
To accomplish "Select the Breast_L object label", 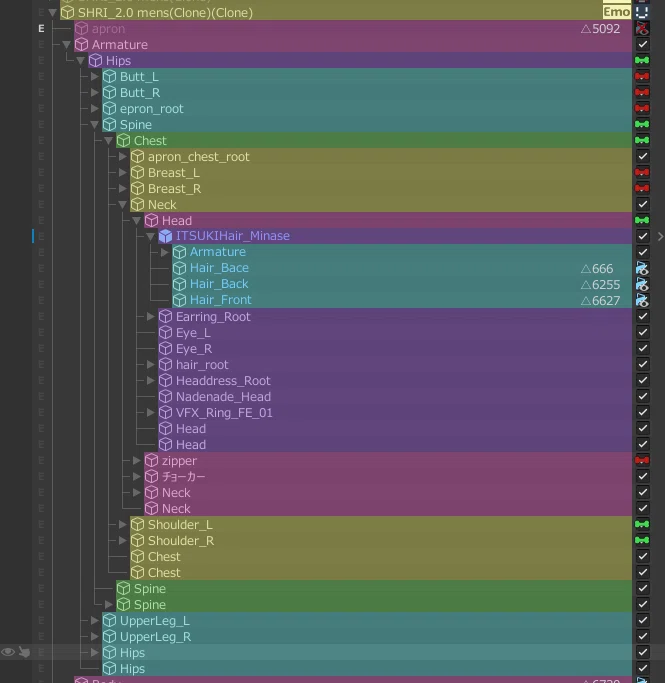I will (x=174, y=173).
